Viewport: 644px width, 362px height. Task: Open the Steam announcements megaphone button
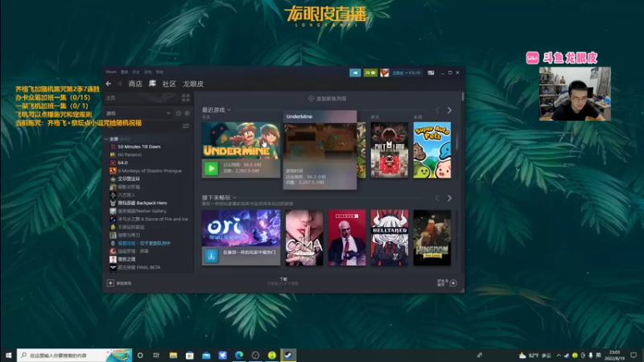click(x=355, y=72)
